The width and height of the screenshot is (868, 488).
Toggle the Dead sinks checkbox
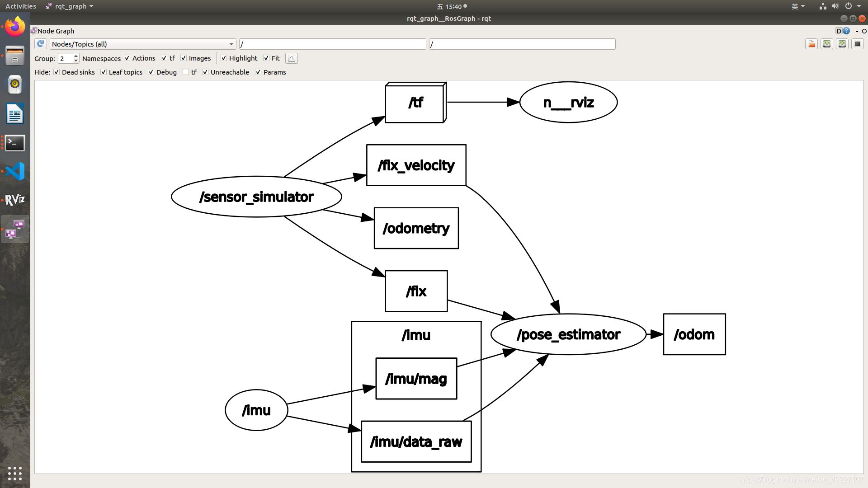click(x=57, y=72)
